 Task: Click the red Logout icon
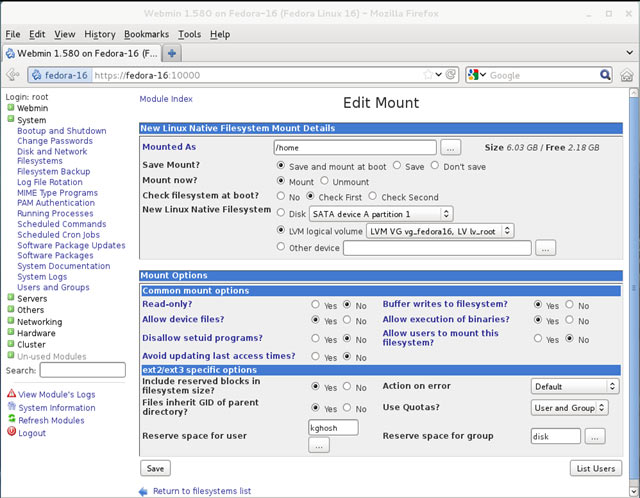click(x=11, y=431)
